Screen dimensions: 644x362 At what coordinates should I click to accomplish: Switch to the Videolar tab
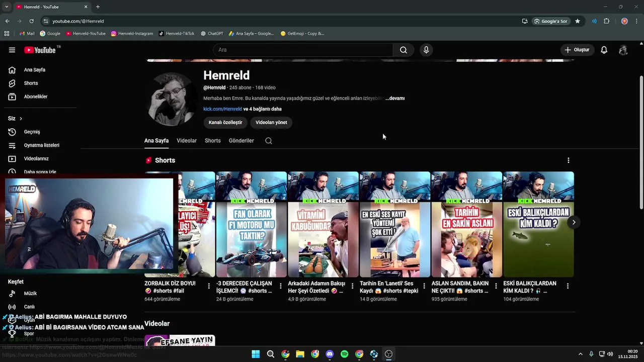click(x=187, y=141)
